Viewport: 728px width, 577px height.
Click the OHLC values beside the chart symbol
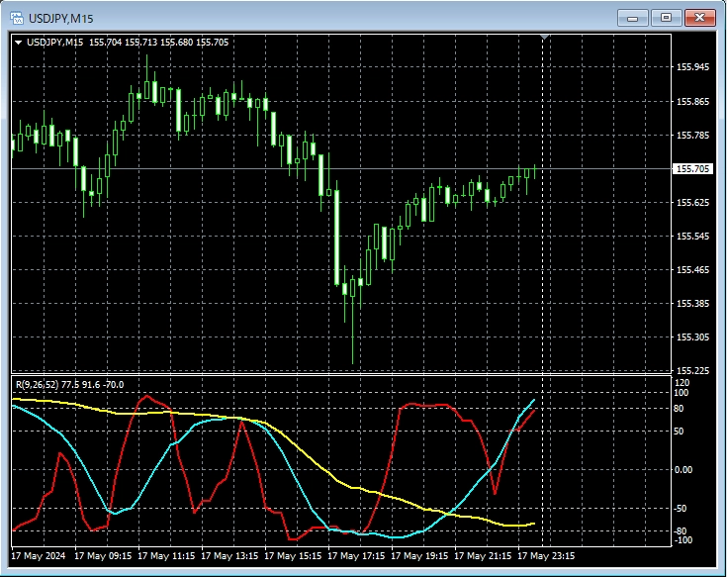pyautogui.click(x=158, y=42)
